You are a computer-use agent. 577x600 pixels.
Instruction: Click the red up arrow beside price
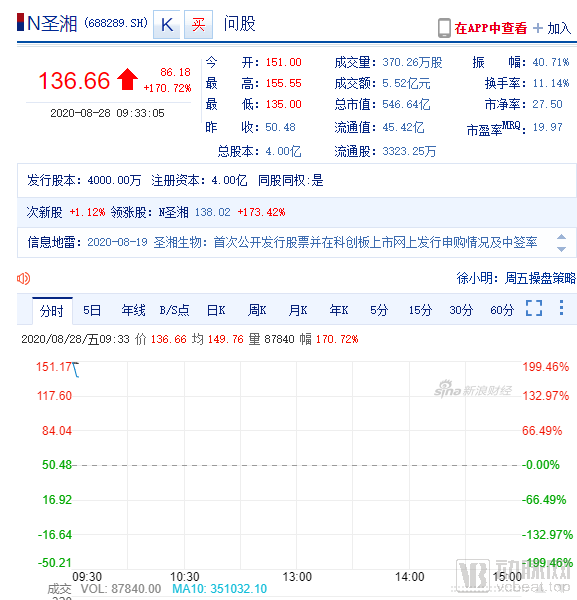127,79
